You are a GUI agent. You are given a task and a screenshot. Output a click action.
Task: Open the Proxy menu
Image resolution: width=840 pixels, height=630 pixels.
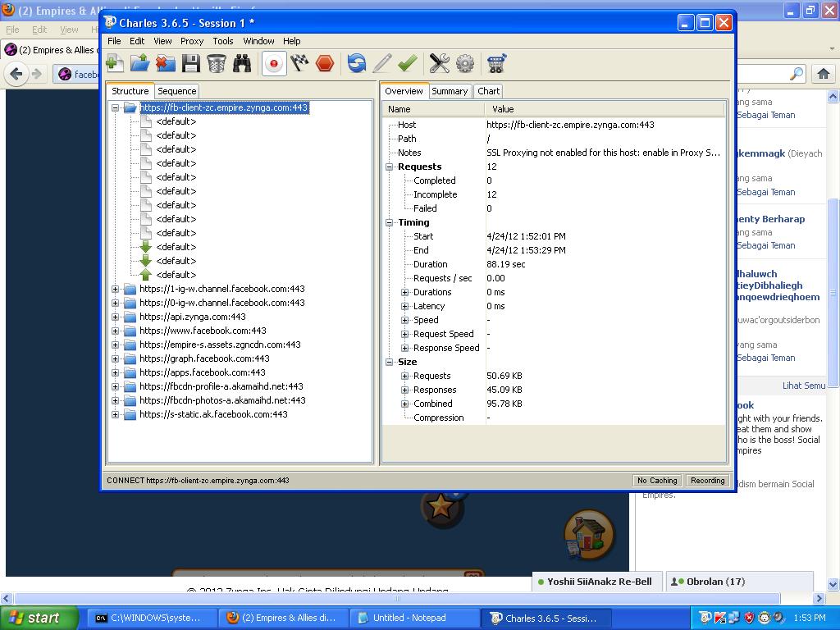click(192, 41)
